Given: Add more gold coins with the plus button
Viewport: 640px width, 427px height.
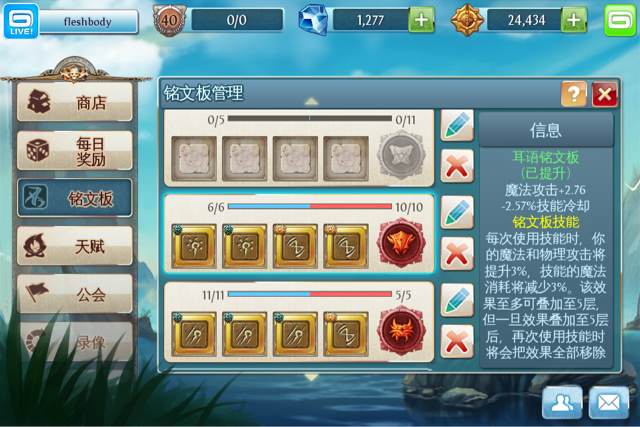Looking at the screenshot, I should [574, 20].
